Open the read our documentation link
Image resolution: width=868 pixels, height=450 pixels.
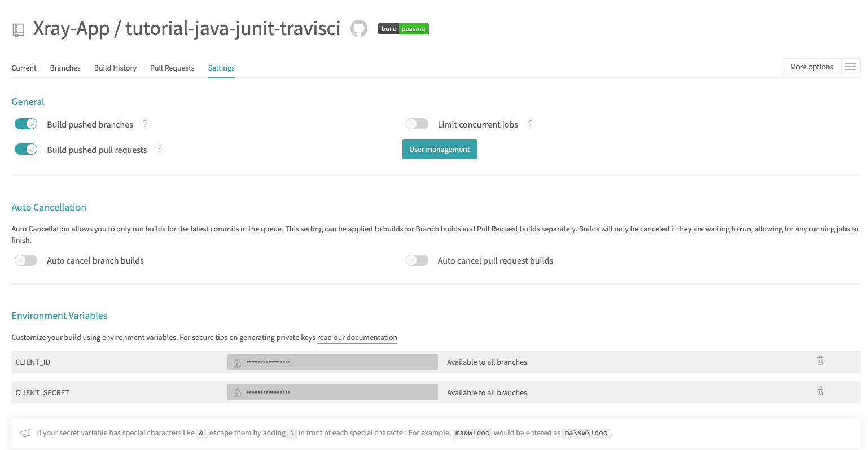tap(357, 337)
